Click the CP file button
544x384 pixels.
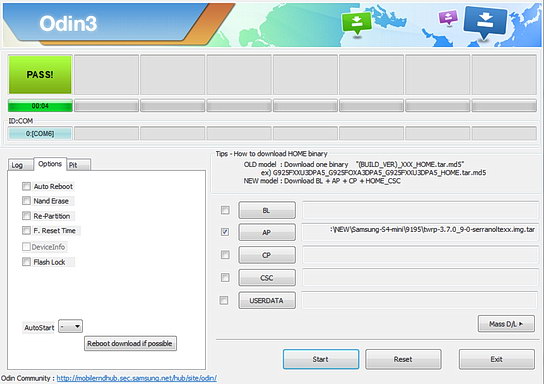pyautogui.click(x=267, y=255)
